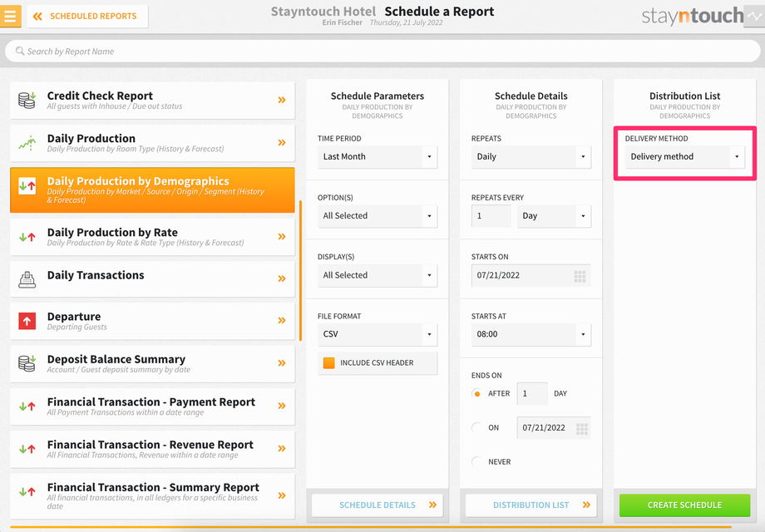Select the Daily Transactions report title
This screenshot has height=532, width=765.
(x=95, y=275)
